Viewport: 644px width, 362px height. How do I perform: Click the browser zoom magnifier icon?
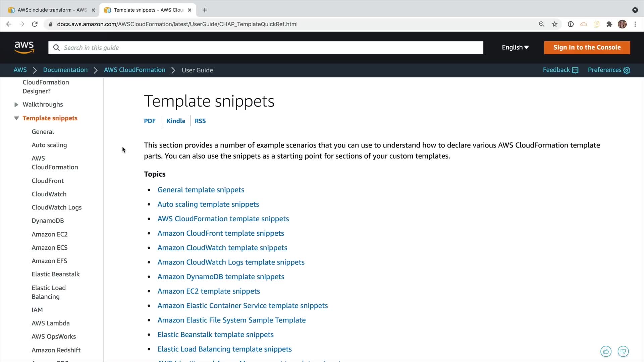coord(542,24)
